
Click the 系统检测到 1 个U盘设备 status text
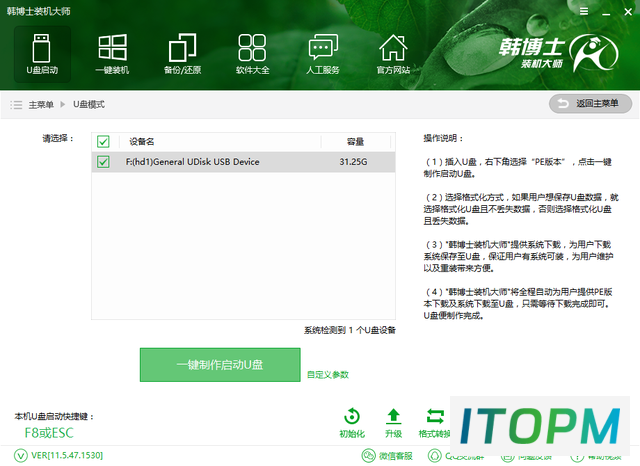pos(350,330)
